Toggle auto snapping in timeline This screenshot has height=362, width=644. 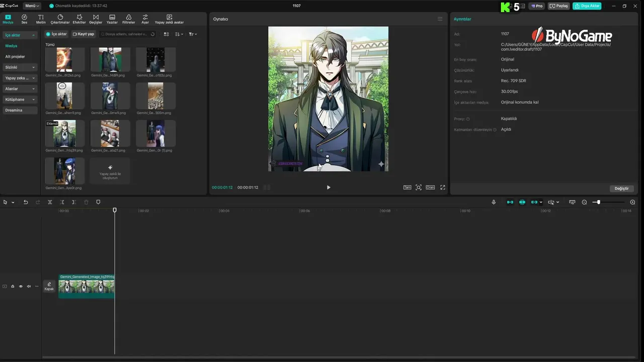pyautogui.click(x=522, y=202)
